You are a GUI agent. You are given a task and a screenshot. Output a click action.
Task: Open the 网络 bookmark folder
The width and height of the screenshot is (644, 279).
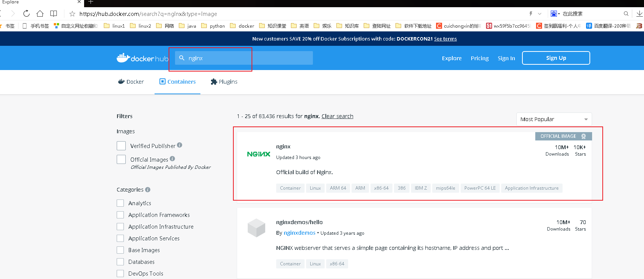pos(165,26)
